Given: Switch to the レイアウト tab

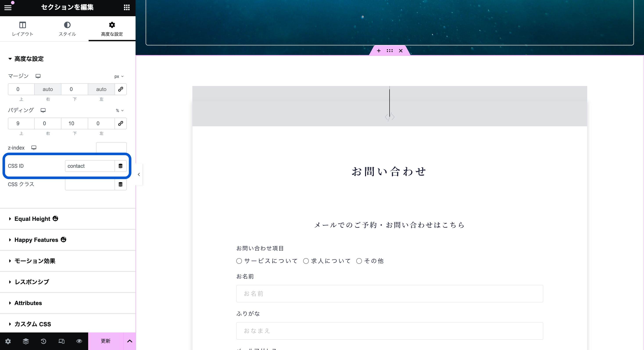Looking at the screenshot, I should [x=23, y=29].
